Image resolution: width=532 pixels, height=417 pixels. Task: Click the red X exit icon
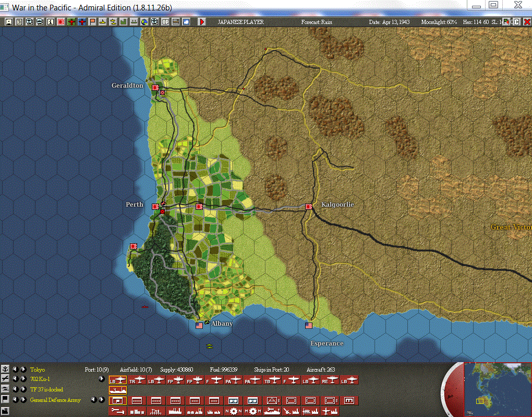pyautogui.click(x=527, y=22)
